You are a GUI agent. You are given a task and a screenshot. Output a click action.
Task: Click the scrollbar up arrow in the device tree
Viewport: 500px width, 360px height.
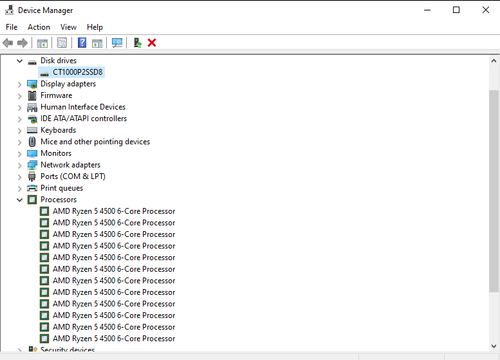click(x=494, y=61)
